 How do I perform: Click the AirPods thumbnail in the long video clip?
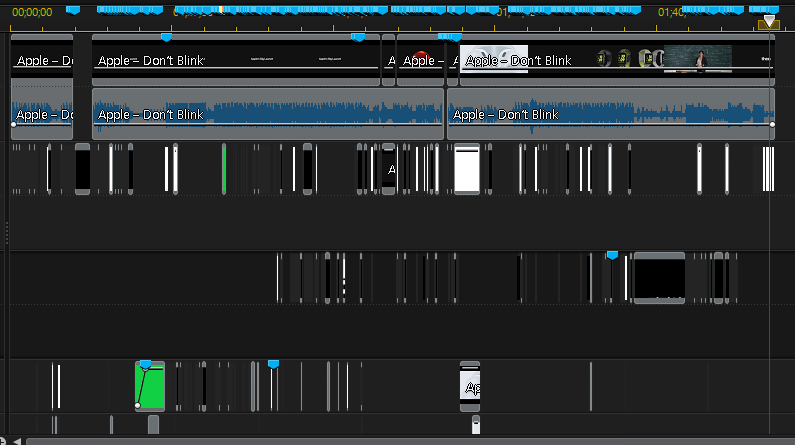(494, 59)
